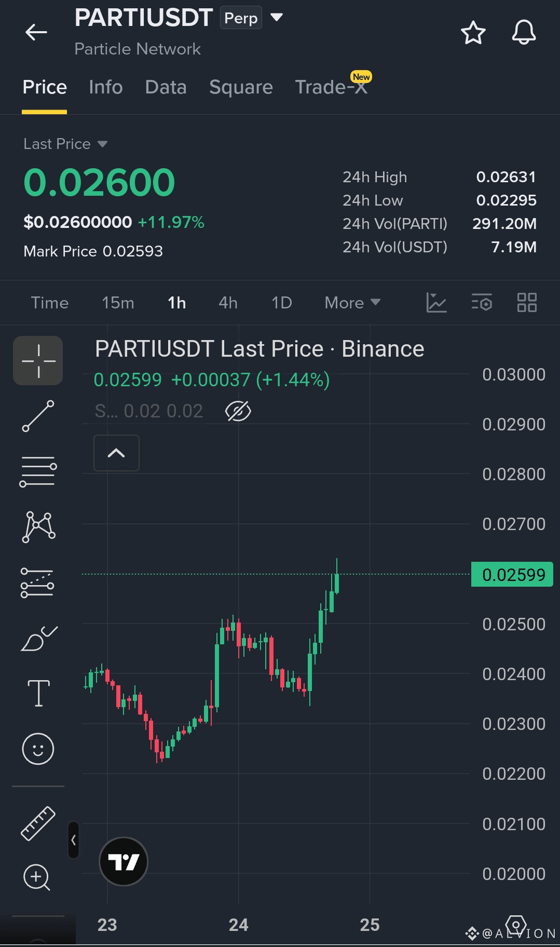Screen dimensions: 560x947
Task: Select the 15m timeframe
Action: (118, 303)
